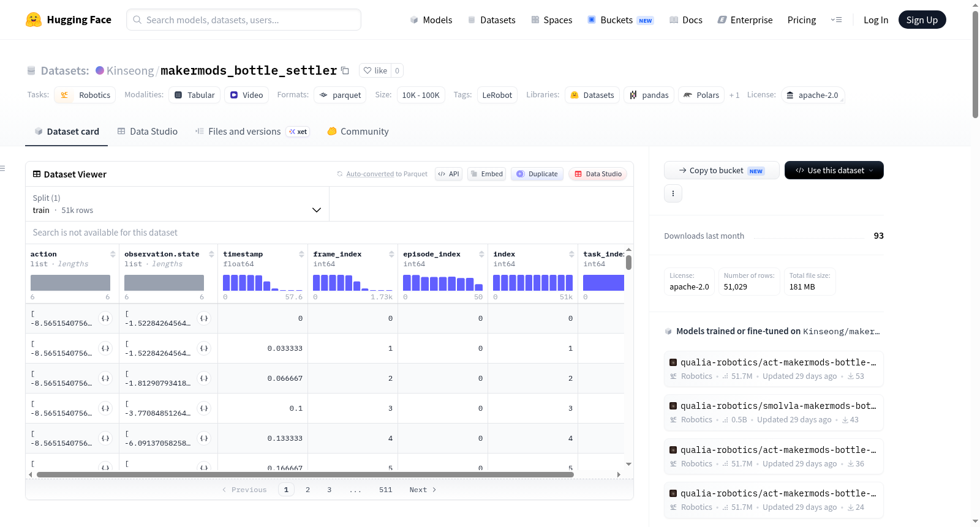Go to Models in the top navigation

coord(431,20)
